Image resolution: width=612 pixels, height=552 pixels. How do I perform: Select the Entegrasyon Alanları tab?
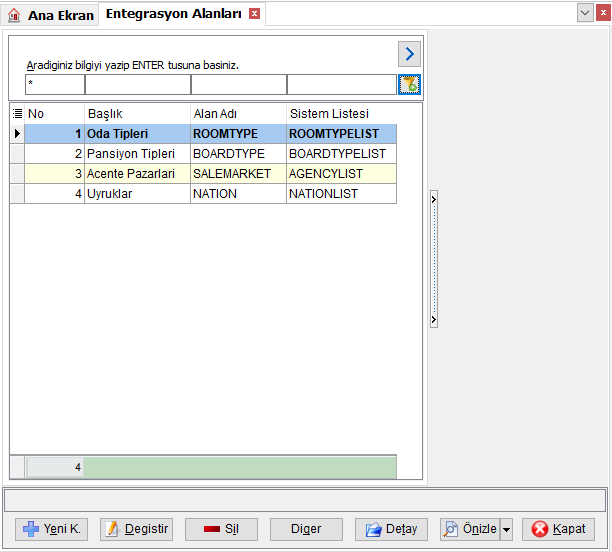[174, 14]
